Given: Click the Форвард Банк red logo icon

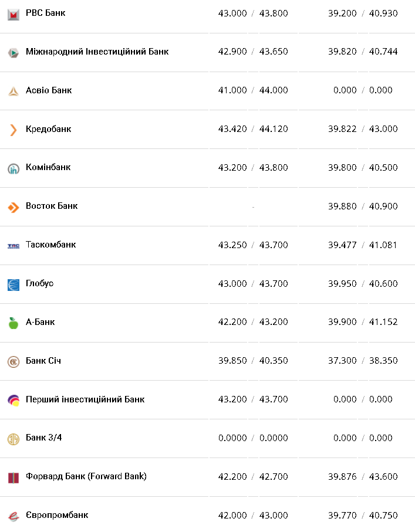Looking at the screenshot, I should (x=14, y=477).
